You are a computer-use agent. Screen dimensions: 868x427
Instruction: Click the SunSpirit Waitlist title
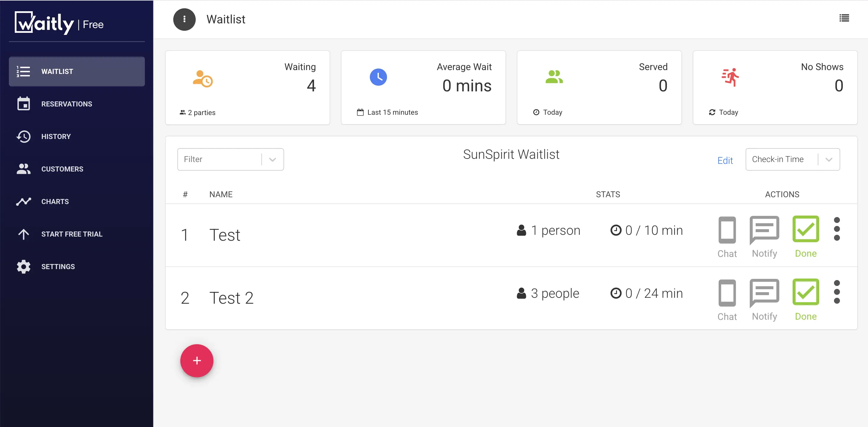(x=511, y=154)
